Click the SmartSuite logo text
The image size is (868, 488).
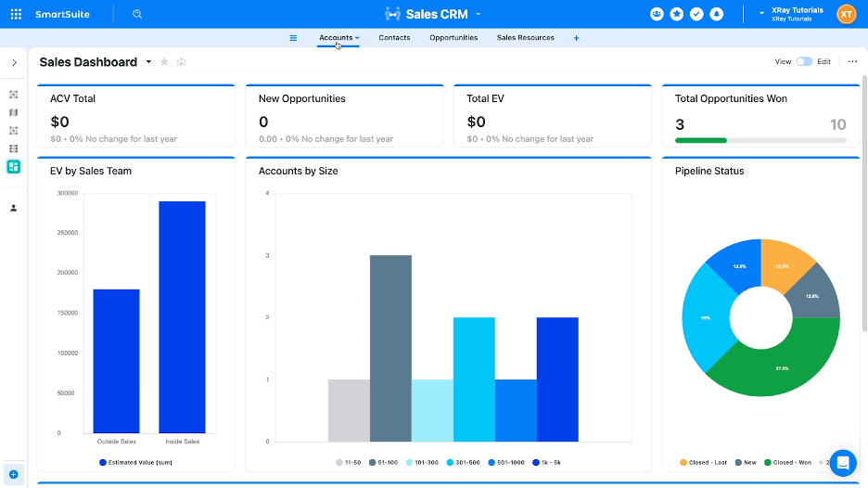pyautogui.click(x=62, y=15)
